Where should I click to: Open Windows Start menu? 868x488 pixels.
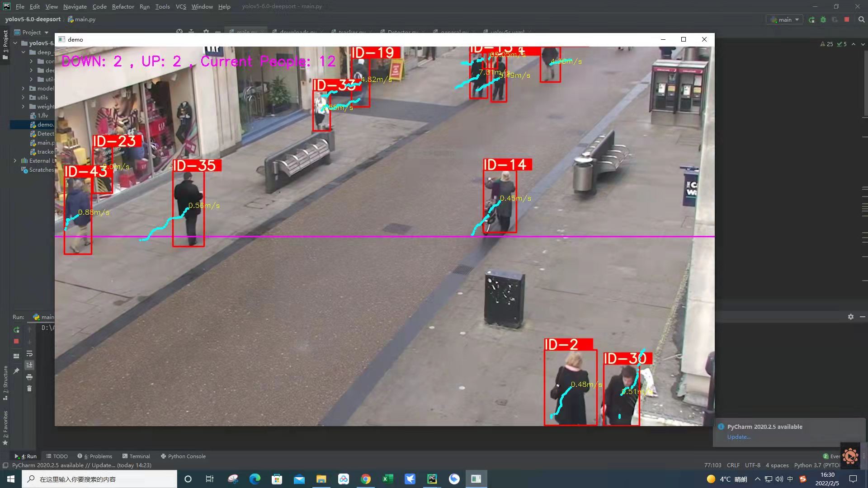pyautogui.click(x=11, y=479)
